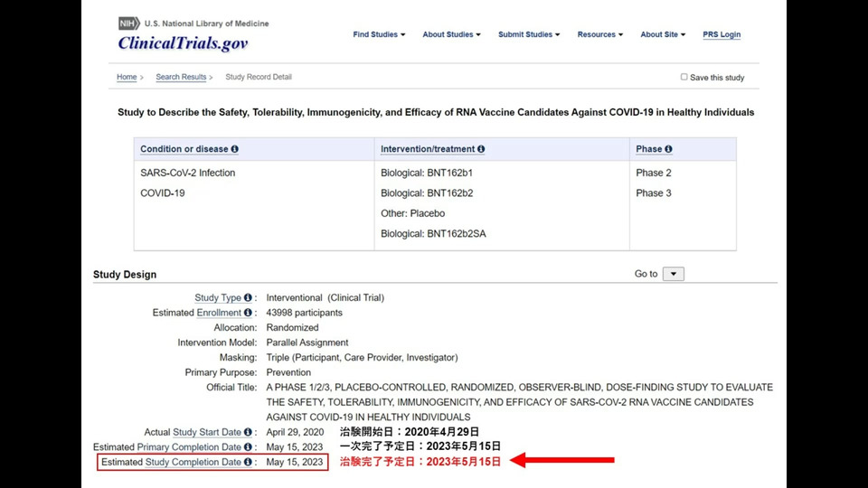Click Parallel Assignment value
Viewport: 868px width, 488px height.
(307, 343)
